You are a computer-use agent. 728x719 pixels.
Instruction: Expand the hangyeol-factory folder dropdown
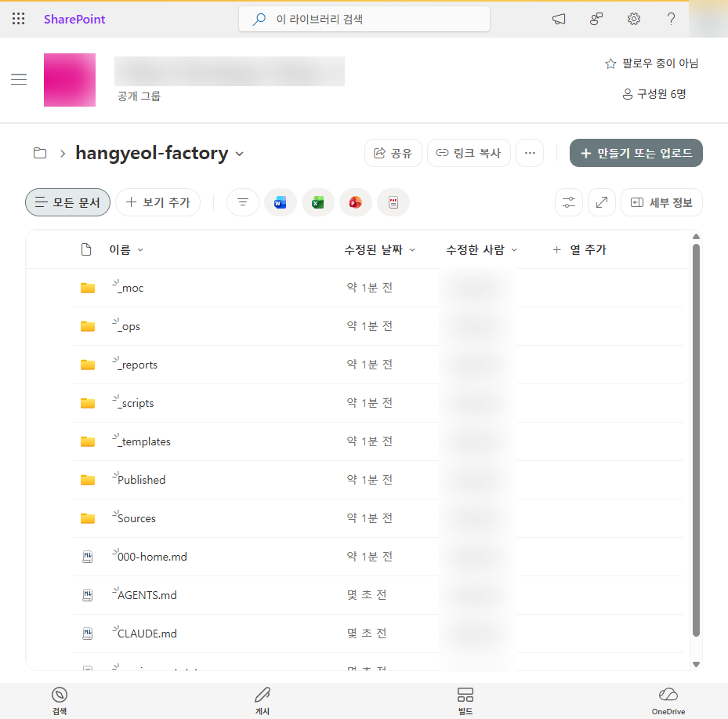pos(240,154)
